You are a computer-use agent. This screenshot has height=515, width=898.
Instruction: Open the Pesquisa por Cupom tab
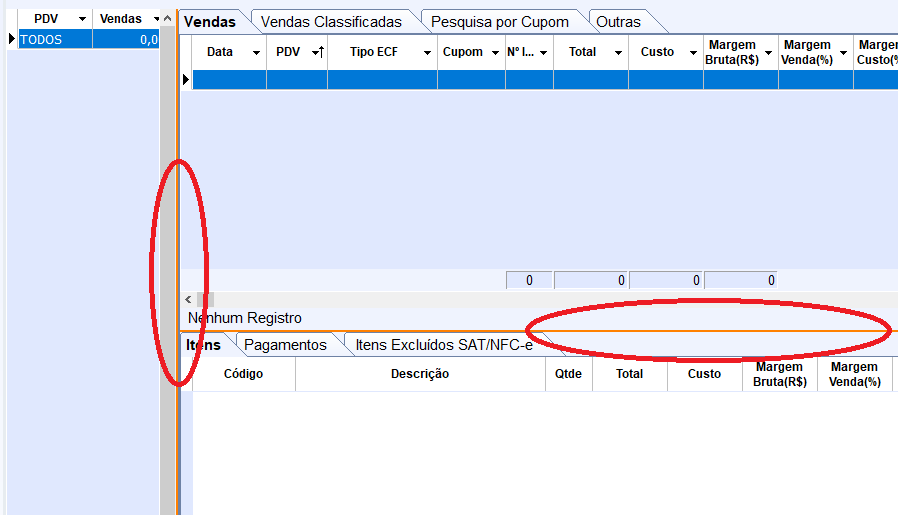pyautogui.click(x=499, y=21)
